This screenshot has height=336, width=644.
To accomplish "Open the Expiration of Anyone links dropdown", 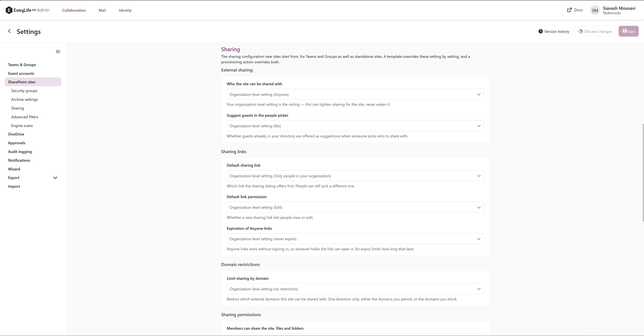I will [x=355, y=239].
